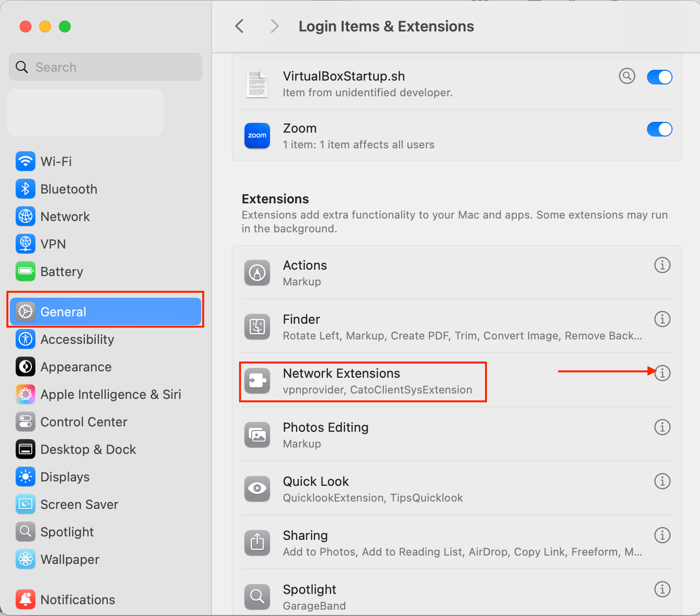This screenshot has height=616, width=700.
Task: Click 'vpnprovider, CatoClientSysExtension' text
Action: (x=377, y=390)
